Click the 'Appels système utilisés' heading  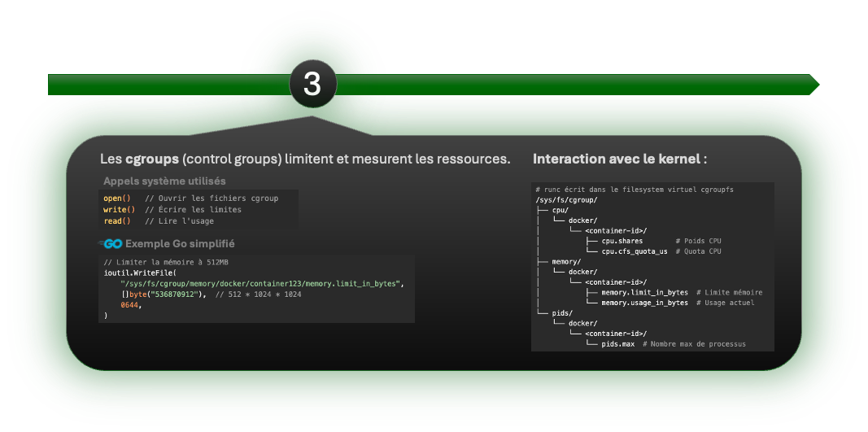pyautogui.click(x=164, y=181)
